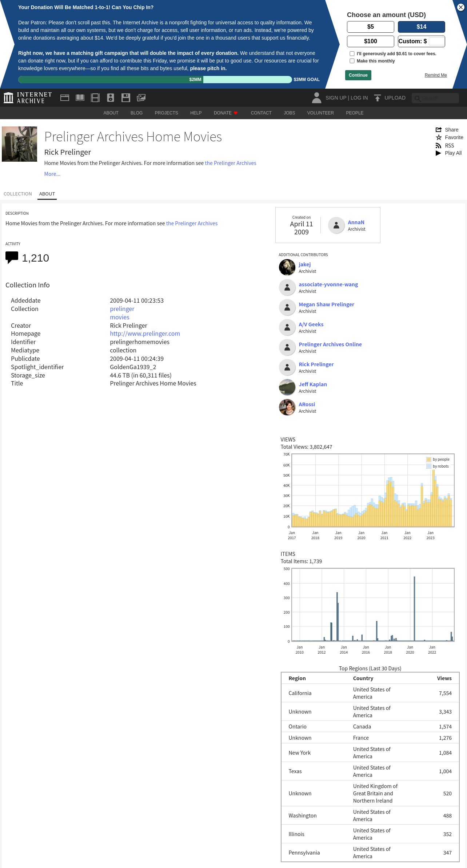The width and height of the screenshot is (467, 868).
Task: Open the Software floppy-disk icon
Action: 126,98
